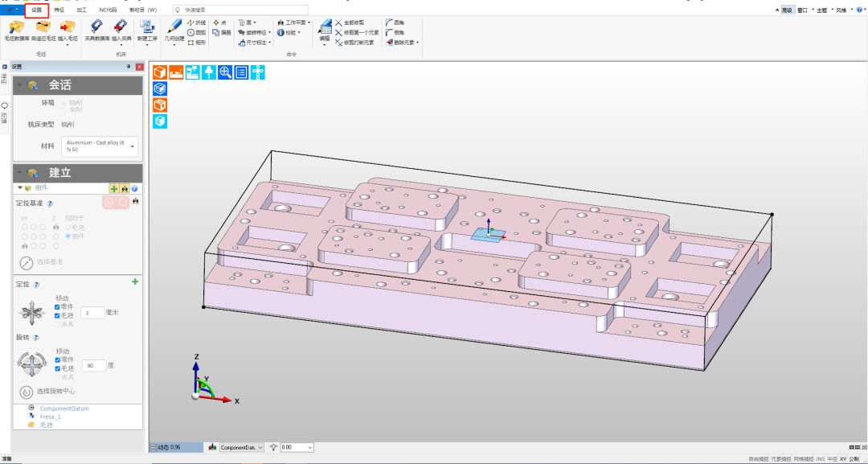
Task: Click 修剪打断元素 trim break element
Action: (355, 43)
